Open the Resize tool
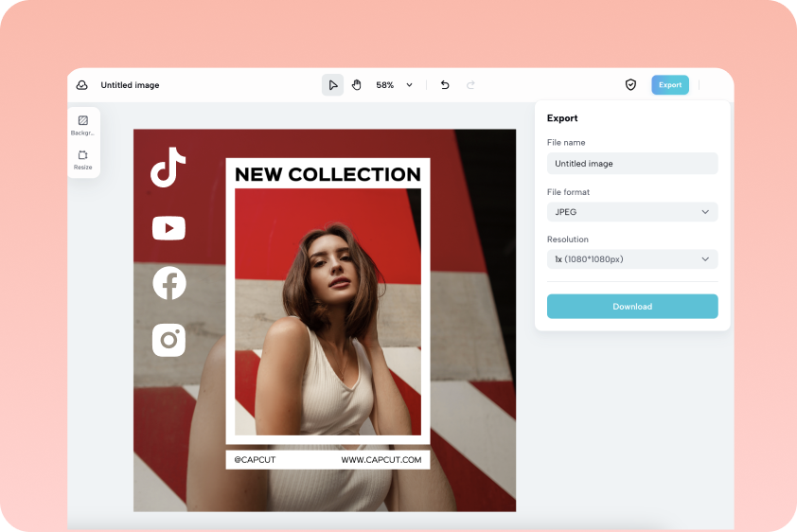Viewport: 797px width, 532px height. coord(83,160)
